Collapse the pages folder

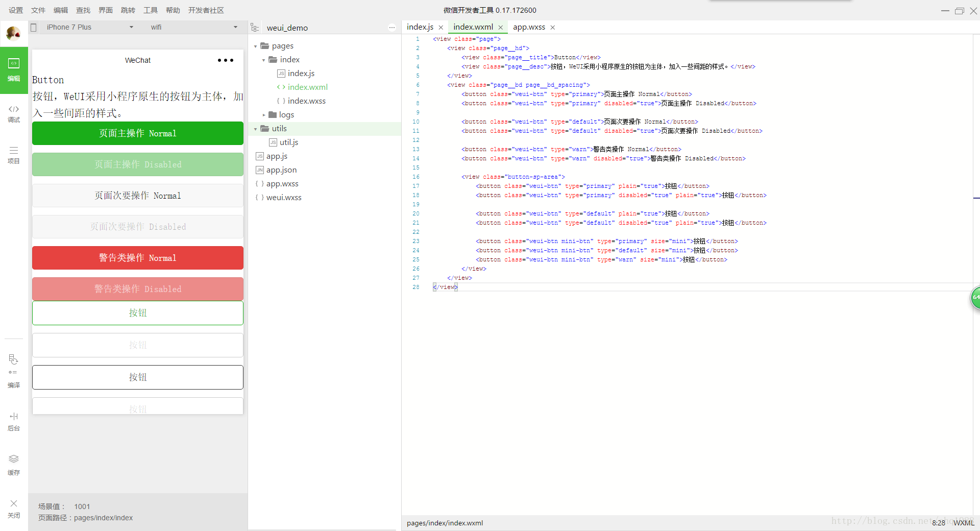point(256,46)
